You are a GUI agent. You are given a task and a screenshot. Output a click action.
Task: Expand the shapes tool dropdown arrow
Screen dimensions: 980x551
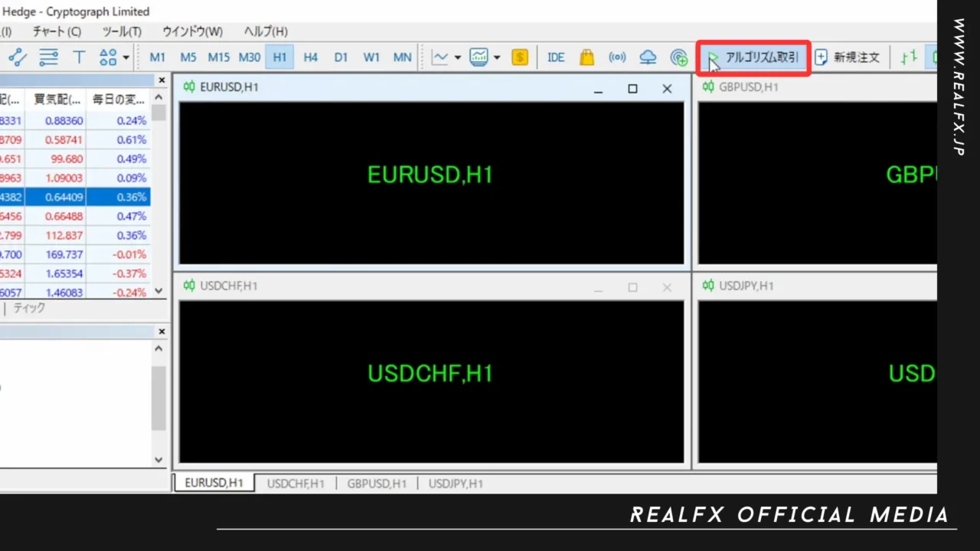coord(125,57)
